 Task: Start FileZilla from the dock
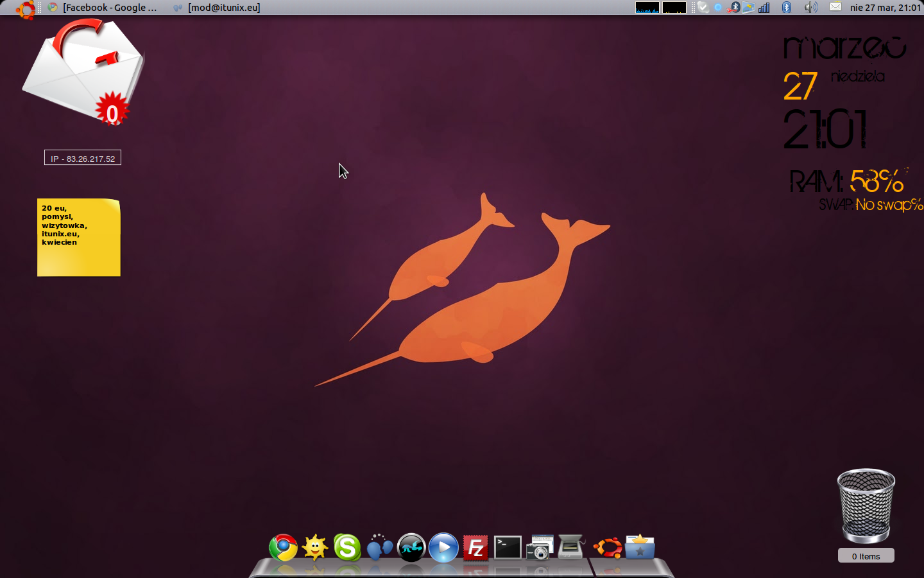click(475, 548)
